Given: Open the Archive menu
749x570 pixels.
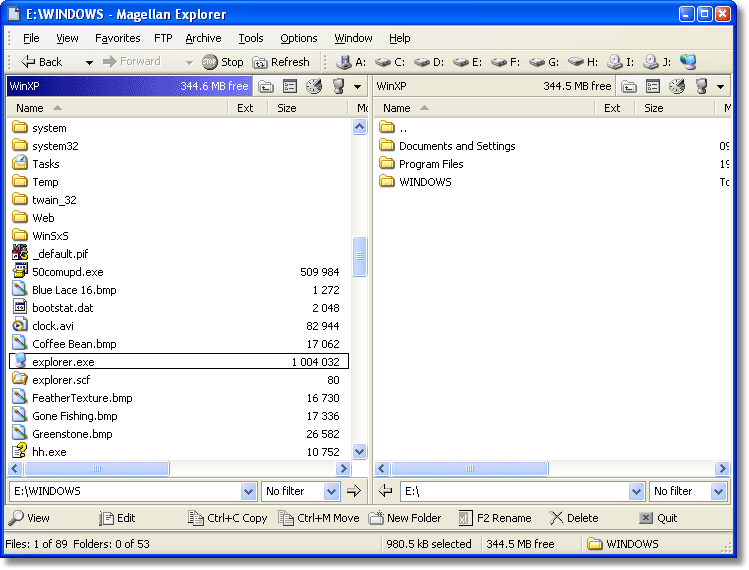Looking at the screenshot, I should tap(203, 38).
